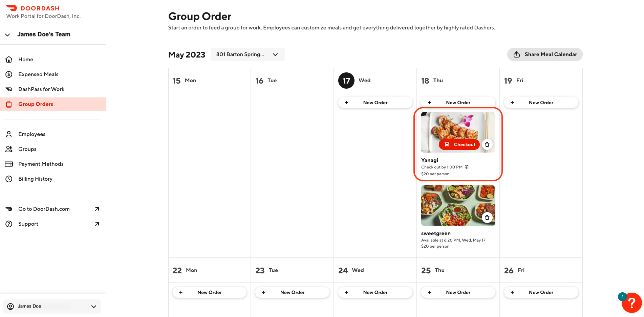Screen dimensions: 644x317
Task: Switch to the Employees section
Action: coord(31,134)
